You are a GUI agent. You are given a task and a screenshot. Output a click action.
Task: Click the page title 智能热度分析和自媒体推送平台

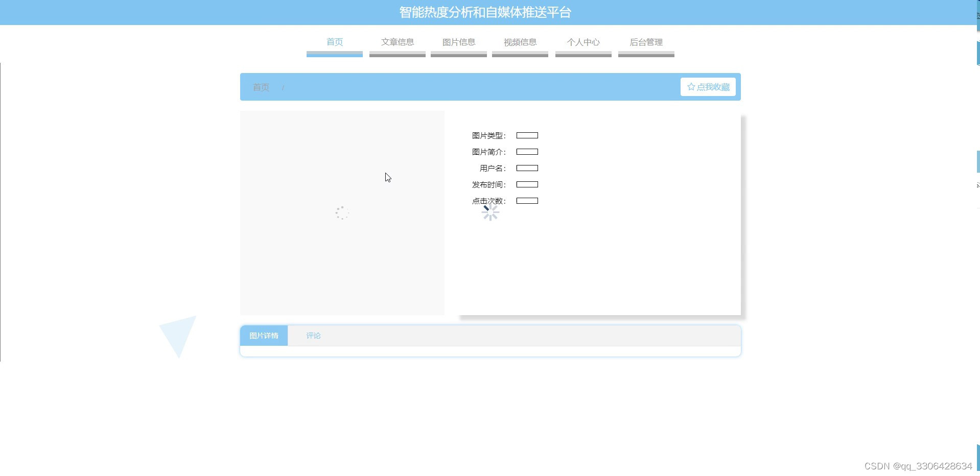485,12
